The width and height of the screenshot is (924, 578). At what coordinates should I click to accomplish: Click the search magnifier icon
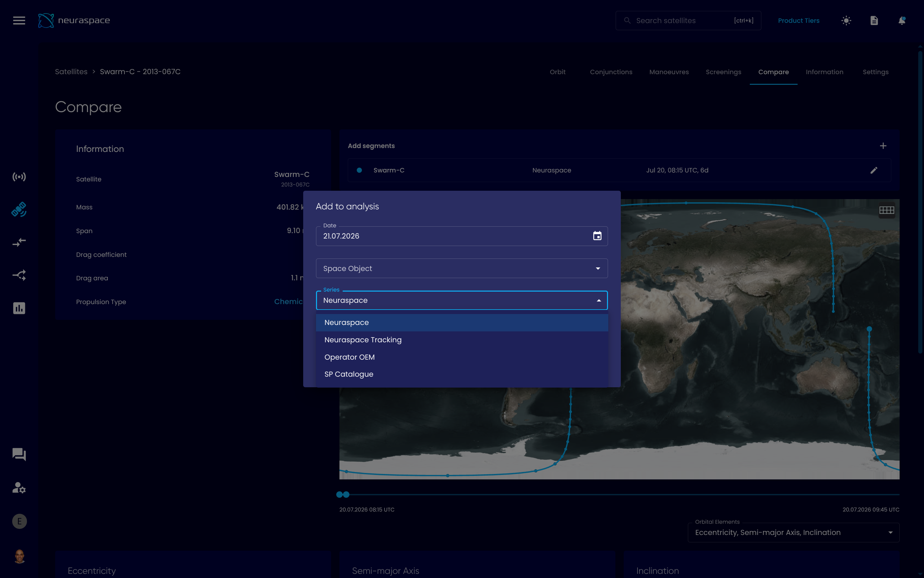tap(627, 21)
